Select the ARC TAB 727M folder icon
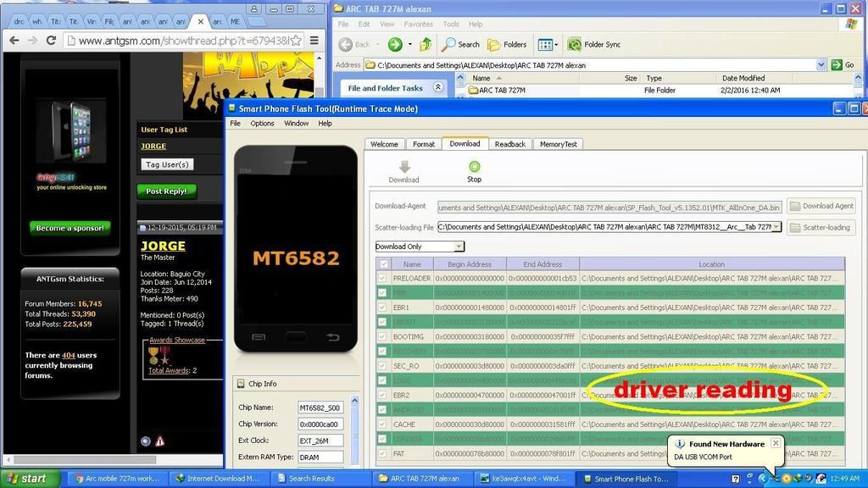The width and height of the screenshot is (868, 488). click(473, 90)
